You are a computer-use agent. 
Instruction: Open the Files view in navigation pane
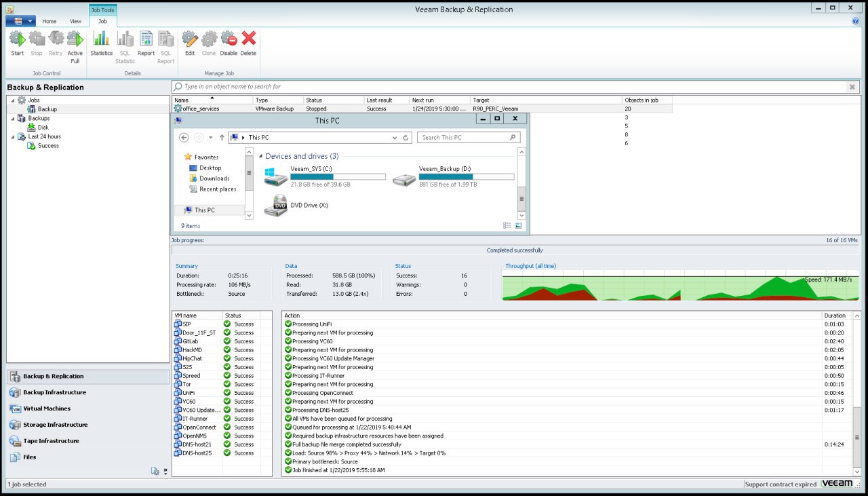point(87,457)
